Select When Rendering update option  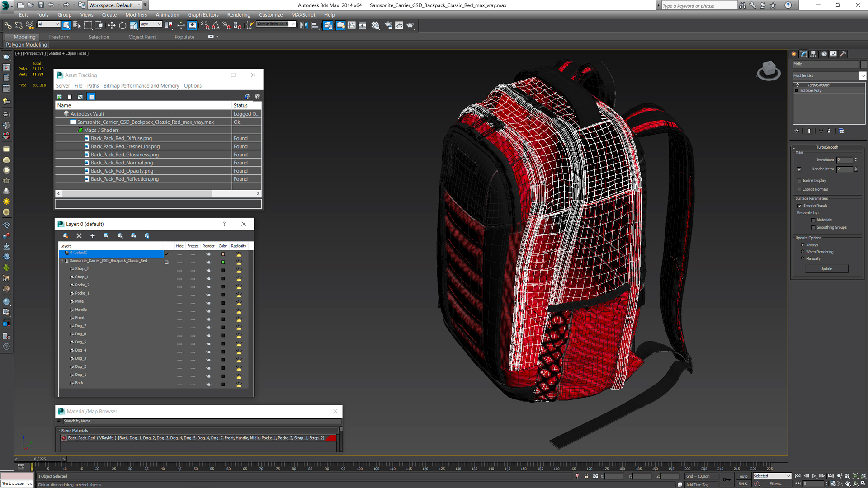(802, 252)
